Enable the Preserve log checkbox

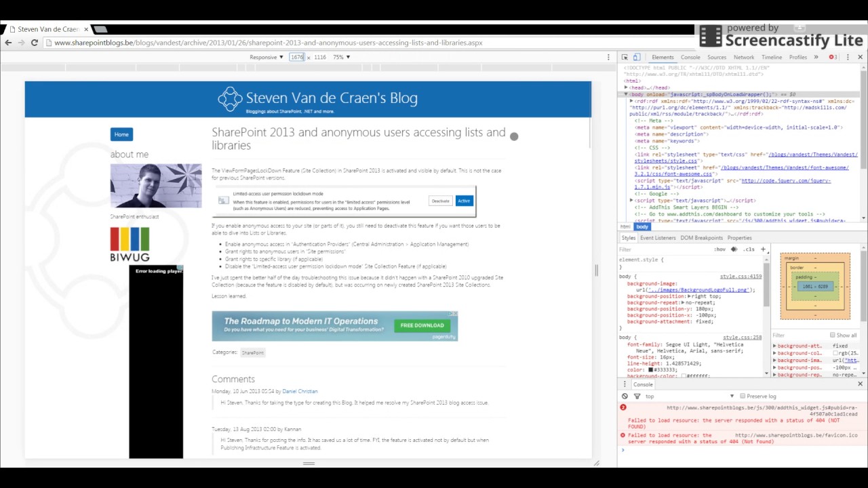[743, 396]
